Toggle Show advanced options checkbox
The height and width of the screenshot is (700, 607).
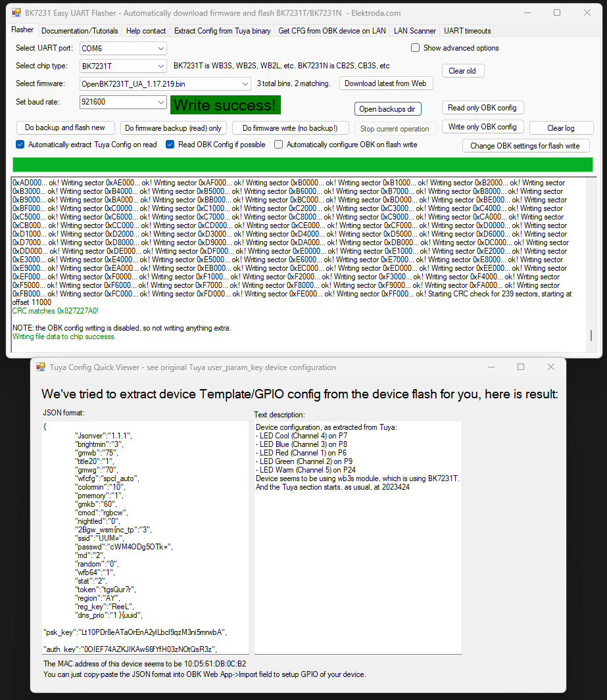(416, 48)
